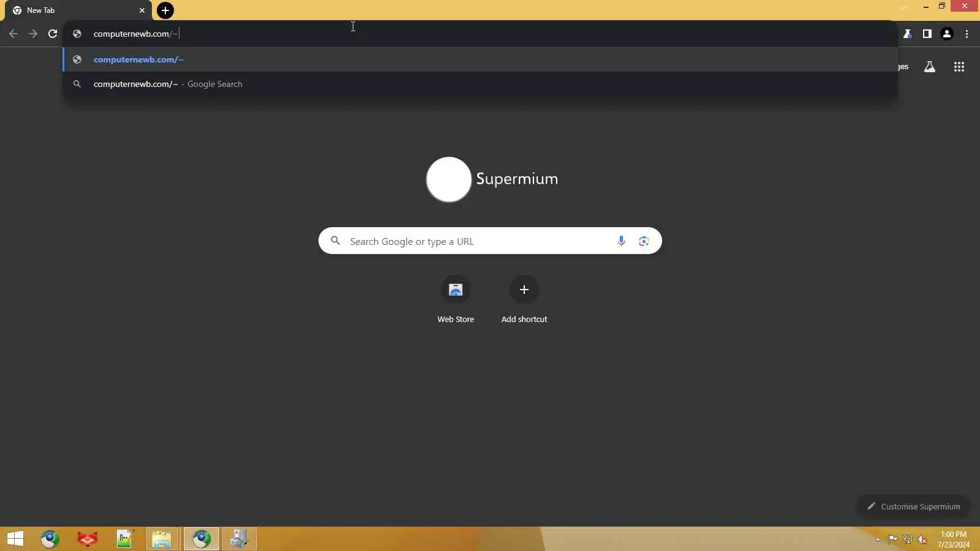Open the Web Store shortcut
Image resolution: width=980 pixels, height=551 pixels.
click(456, 299)
